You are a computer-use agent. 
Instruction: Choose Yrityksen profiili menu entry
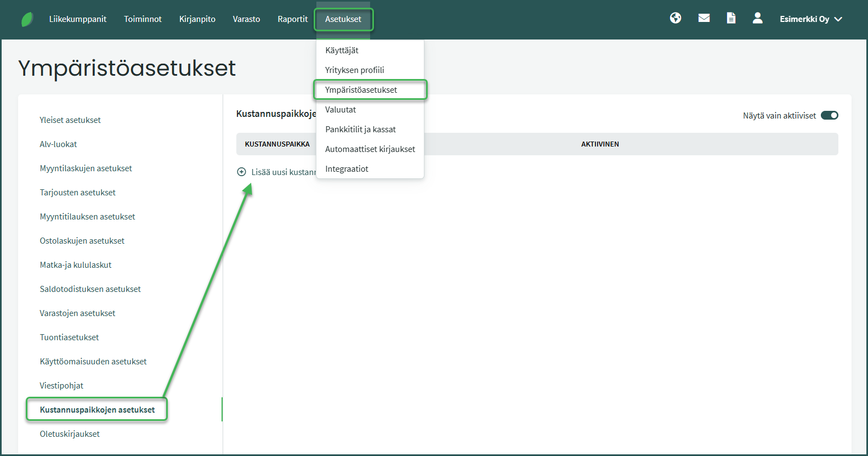tap(354, 70)
